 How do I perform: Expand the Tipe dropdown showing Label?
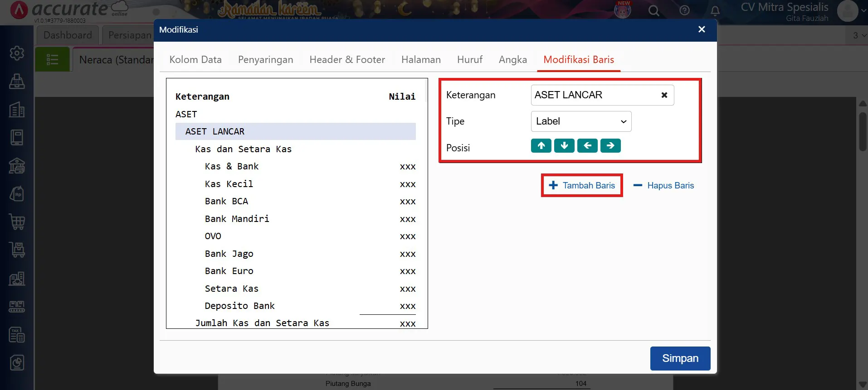pyautogui.click(x=581, y=121)
